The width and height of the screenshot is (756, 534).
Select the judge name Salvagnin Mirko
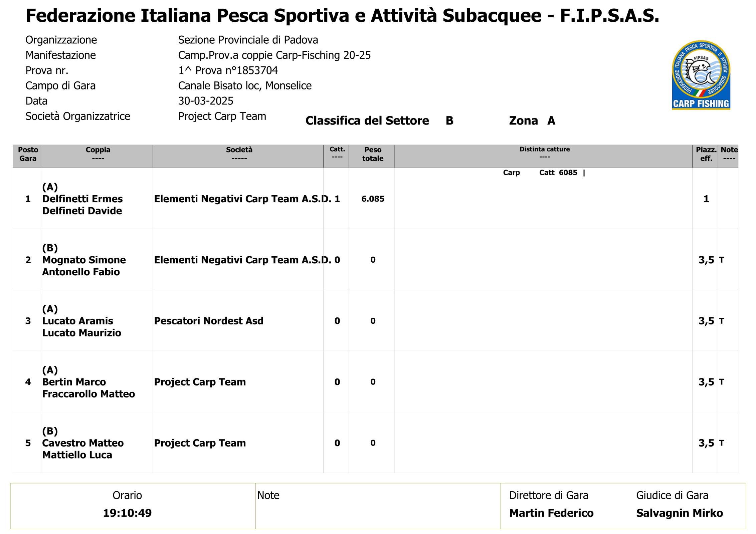click(x=680, y=513)
